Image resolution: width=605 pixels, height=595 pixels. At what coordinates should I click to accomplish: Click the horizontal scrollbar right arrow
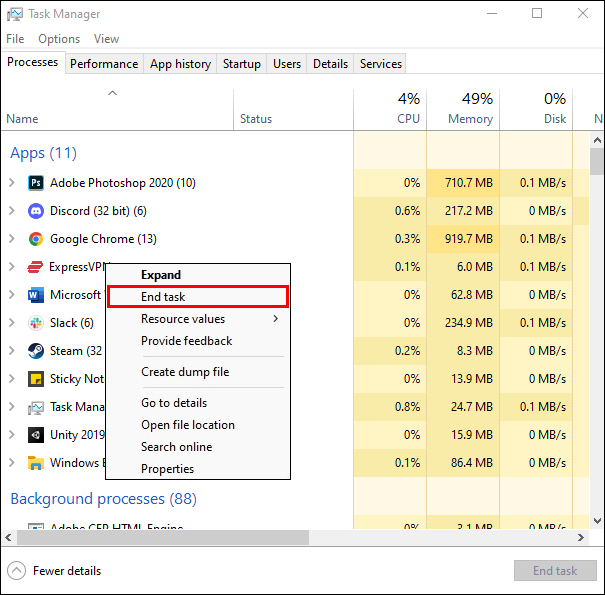click(581, 538)
